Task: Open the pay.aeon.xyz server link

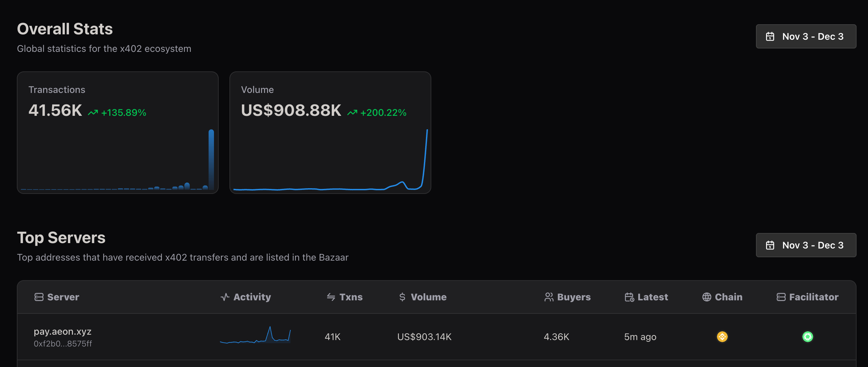Action: tap(63, 332)
